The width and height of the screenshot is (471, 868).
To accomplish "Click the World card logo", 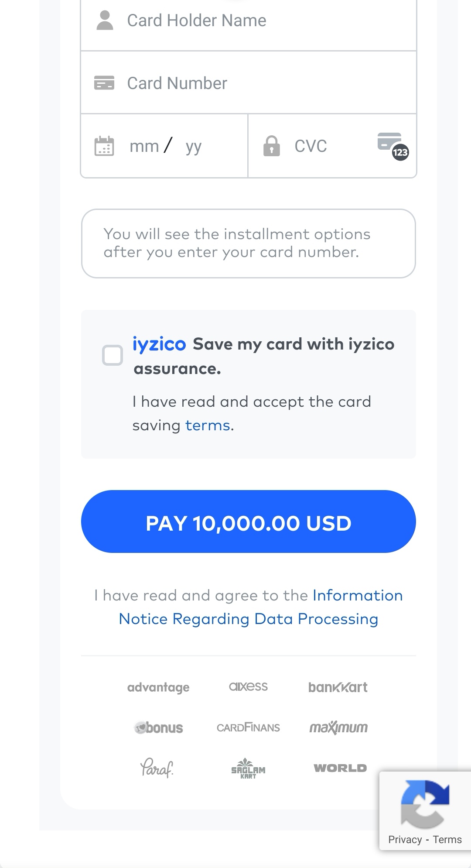I will [340, 768].
